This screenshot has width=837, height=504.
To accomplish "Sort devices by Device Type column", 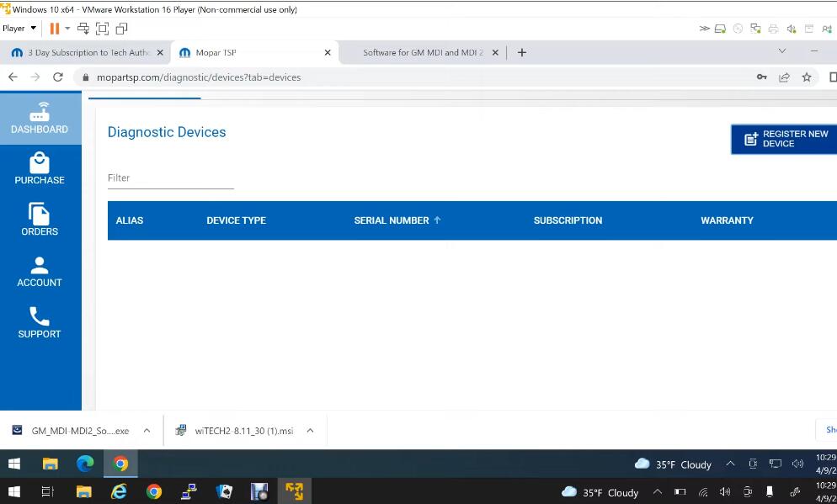I will click(x=236, y=220).
